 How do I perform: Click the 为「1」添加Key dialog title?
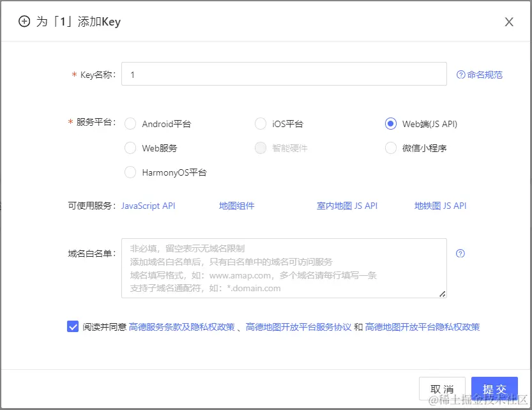[x=79, y=22]
